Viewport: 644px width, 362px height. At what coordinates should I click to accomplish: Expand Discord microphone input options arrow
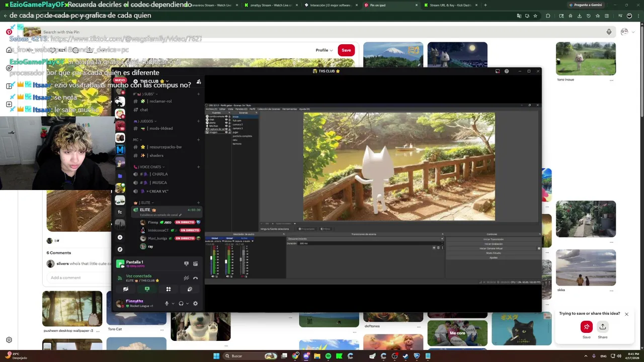tap(173, 303)
